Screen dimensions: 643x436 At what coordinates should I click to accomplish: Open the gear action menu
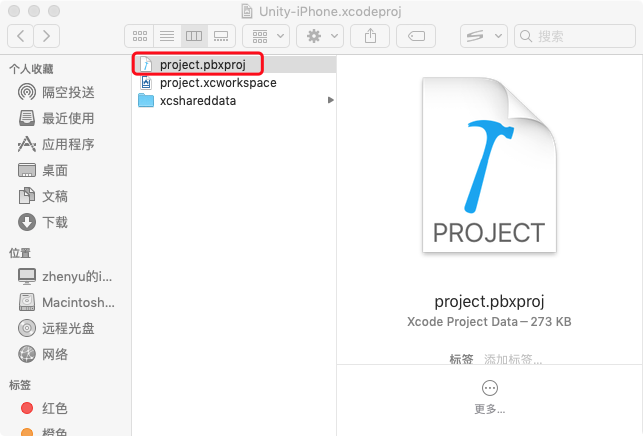pyautogui.click(x=320, y=36)
